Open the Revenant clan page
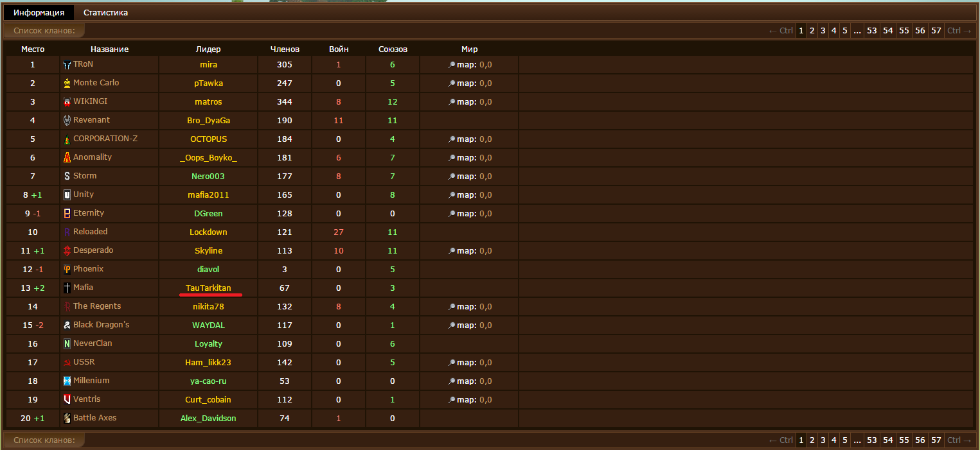 (x=91, y=120)
